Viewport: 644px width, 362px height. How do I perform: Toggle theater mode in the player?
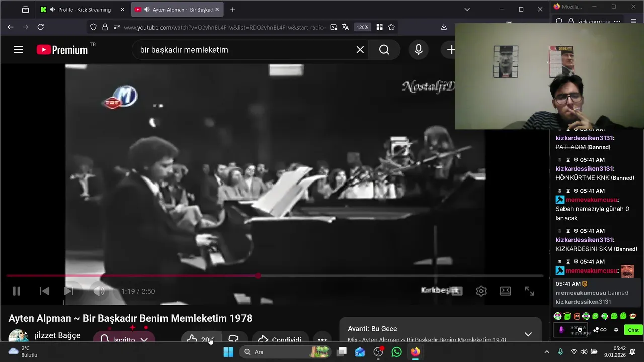(506, 291)
